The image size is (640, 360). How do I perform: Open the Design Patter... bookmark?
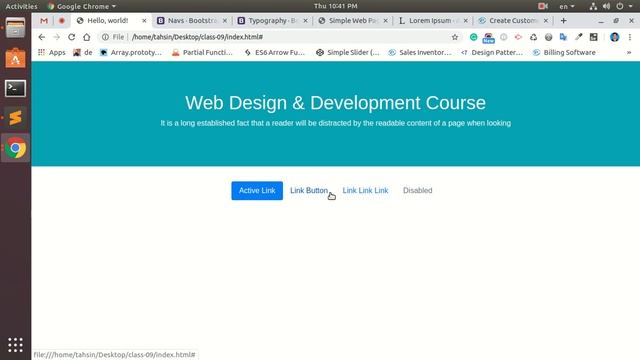click(492, 52)
